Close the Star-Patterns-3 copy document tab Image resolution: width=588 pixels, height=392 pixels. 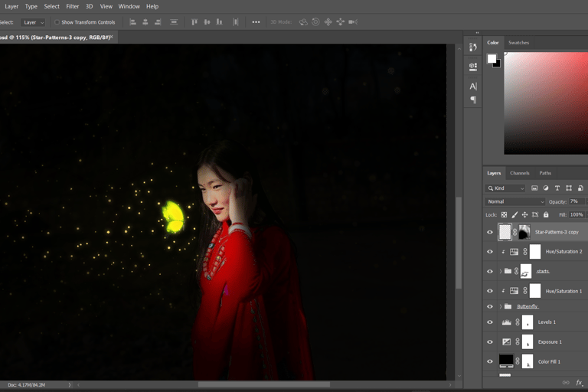tap(111, 37)
